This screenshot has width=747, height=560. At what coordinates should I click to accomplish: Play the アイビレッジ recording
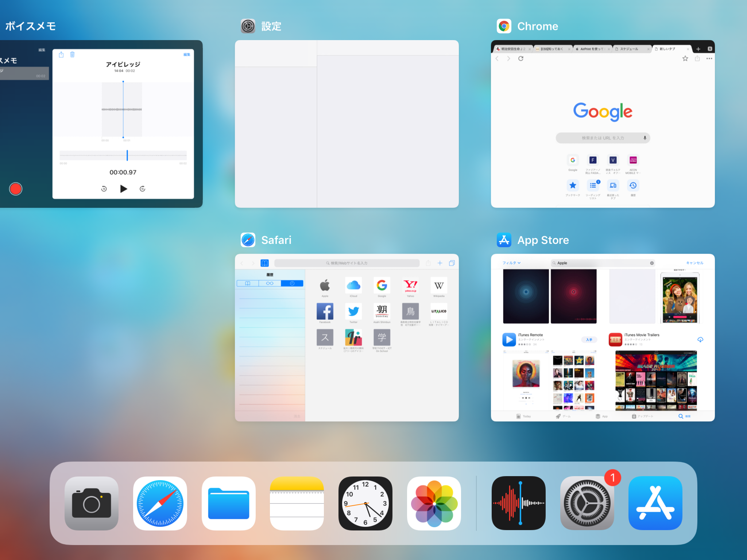coord(124,188)
